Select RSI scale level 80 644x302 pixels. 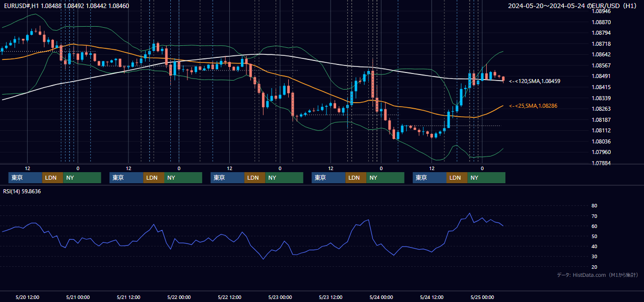tap(594, 206)
